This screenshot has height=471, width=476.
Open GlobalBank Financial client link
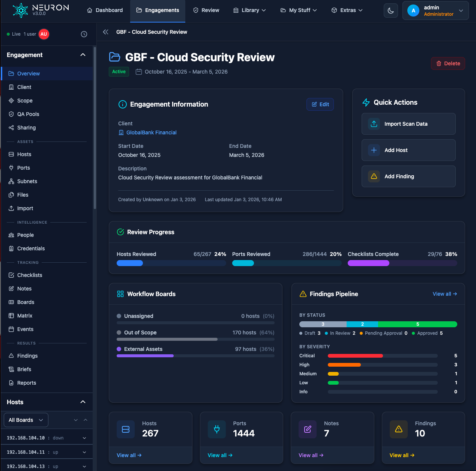[x=147, y=132]
